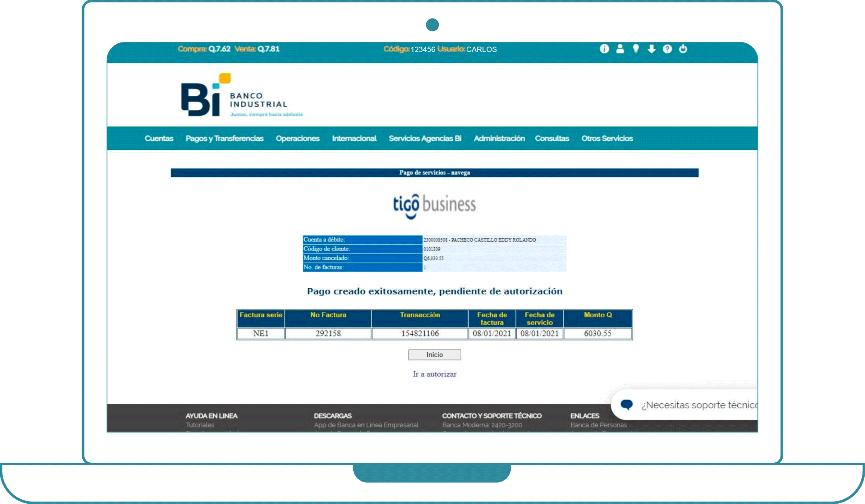Image resolution: width=865 pixels, height=504 pixels.
Task: Expand the Internacional menu
Action: point(354,139)
